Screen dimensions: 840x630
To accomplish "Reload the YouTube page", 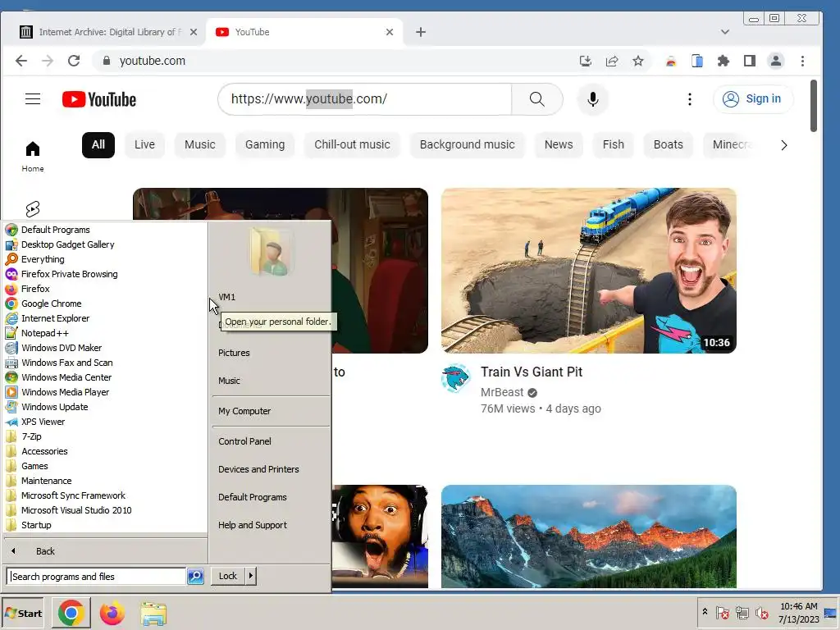I will (74, 61).
